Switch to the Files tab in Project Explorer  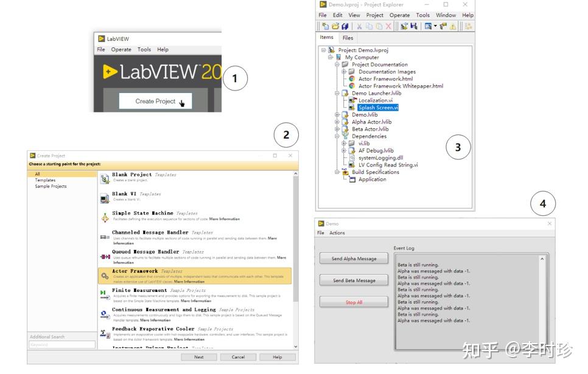[348, 38]
